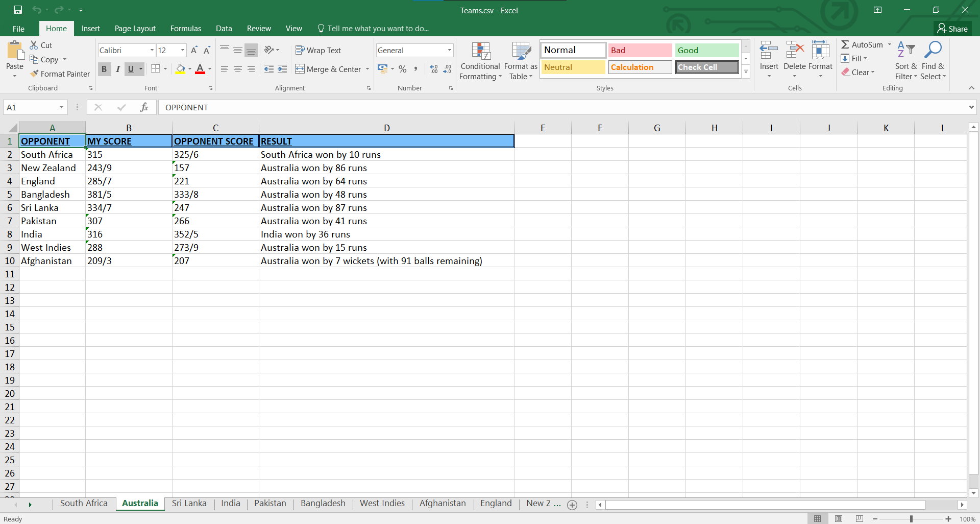Toggle bold formatting
This screenshot has width=980, height=524.
[x=104, y=69]
